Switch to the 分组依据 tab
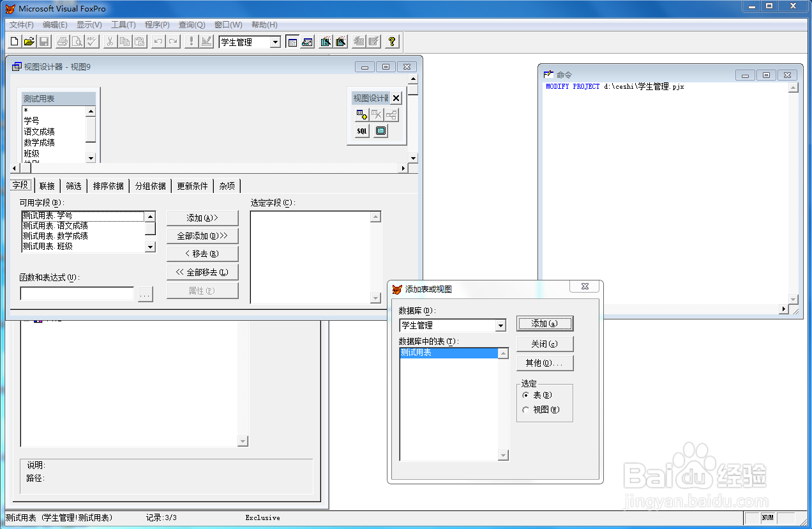 [151, 186]
